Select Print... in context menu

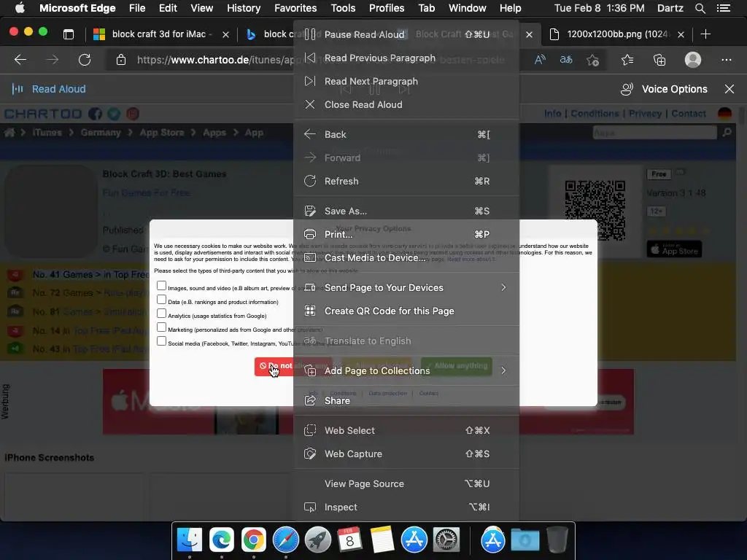[x=406, y=234]
